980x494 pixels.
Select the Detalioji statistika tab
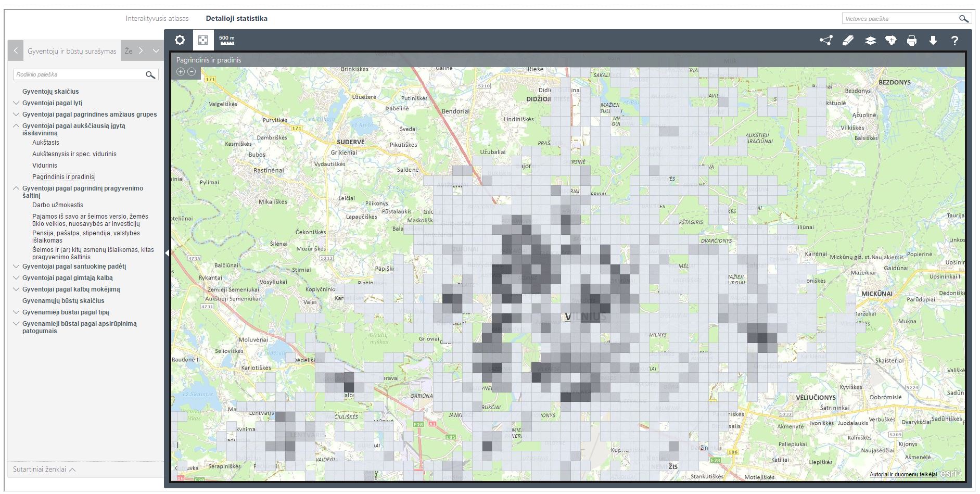point(236,19)
